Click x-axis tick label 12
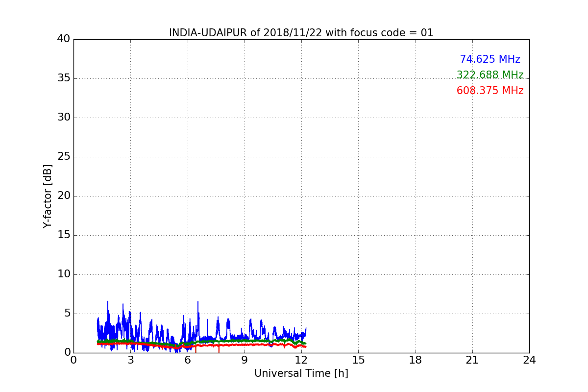Screen dimensions: 588x392 coord(301,360)
